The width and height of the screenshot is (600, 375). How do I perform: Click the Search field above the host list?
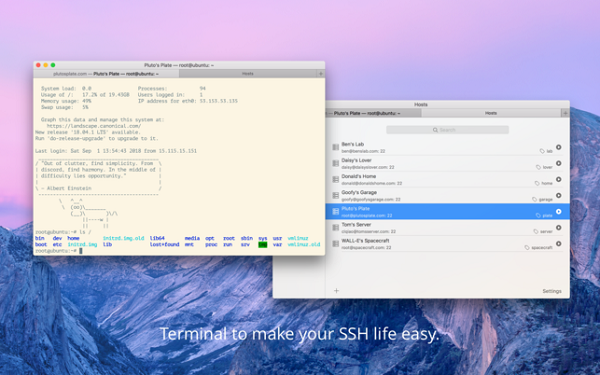point(447,130)
